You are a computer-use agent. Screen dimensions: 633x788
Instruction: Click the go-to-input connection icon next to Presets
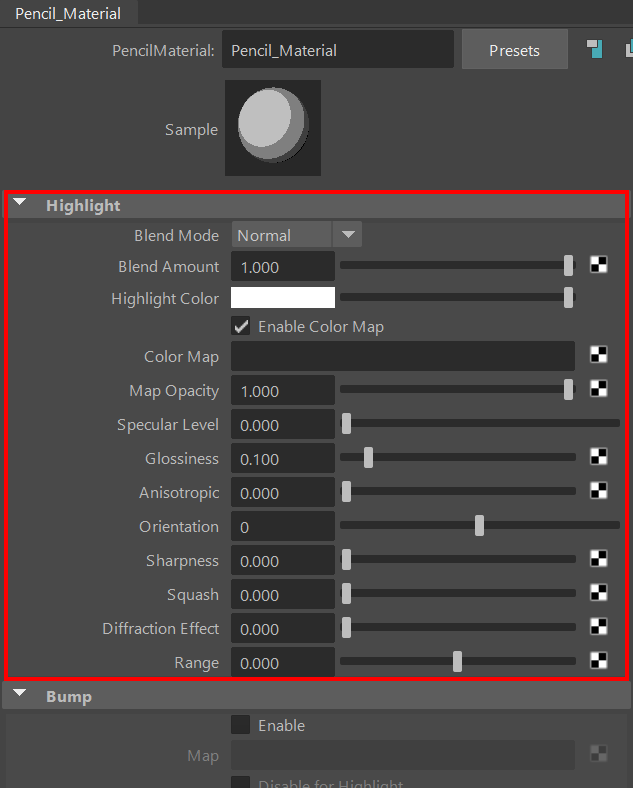click(x=595, y=50)
